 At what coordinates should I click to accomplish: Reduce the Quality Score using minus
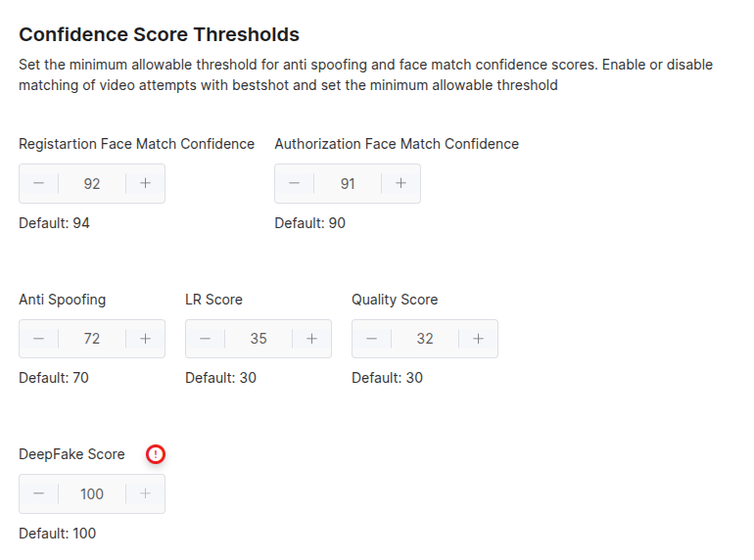click(x=371, y=339)
